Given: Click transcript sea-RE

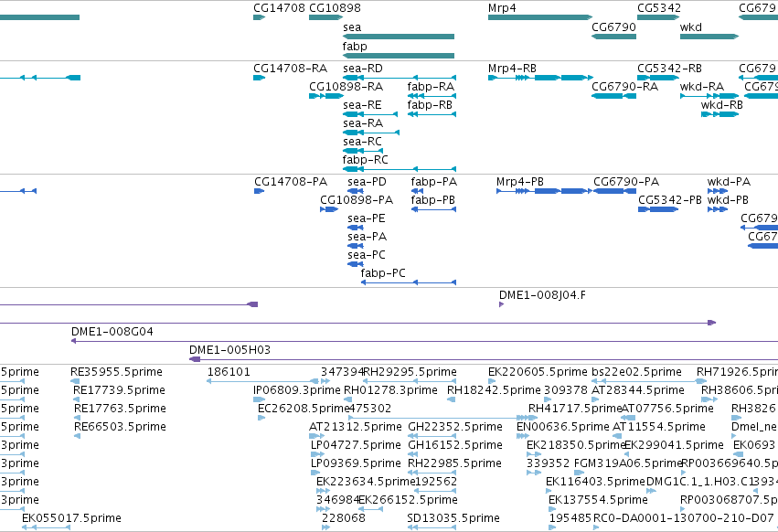Looking at the screenshot, I should tap(370, 114).
